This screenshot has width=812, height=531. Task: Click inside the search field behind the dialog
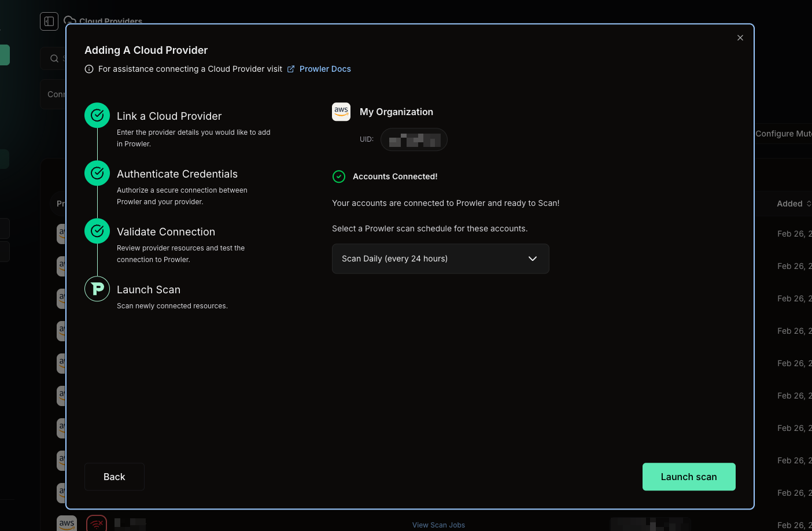pos(58,58)
